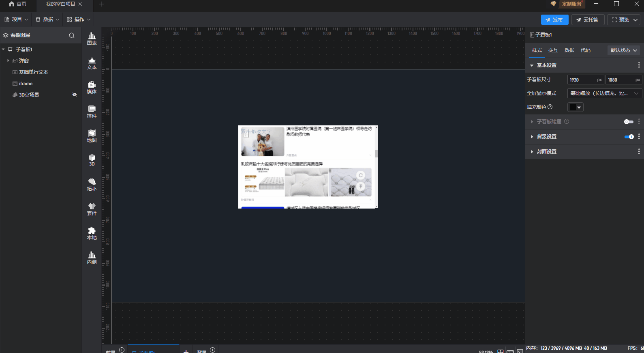
Task: Select the 基础单行文本 layer
Action: click(34, 72)
